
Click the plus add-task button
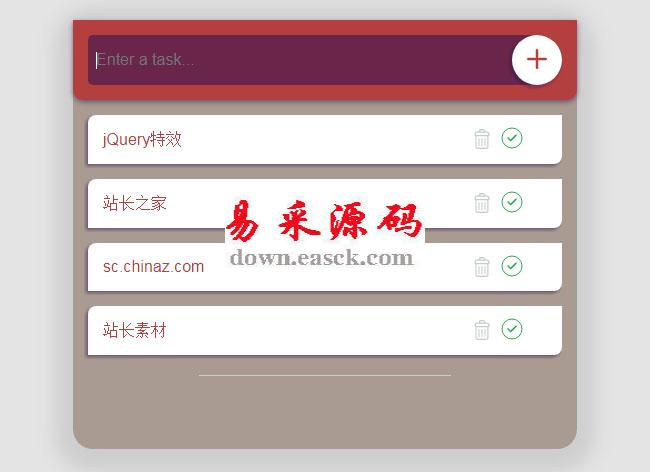[x=537, y=60]
